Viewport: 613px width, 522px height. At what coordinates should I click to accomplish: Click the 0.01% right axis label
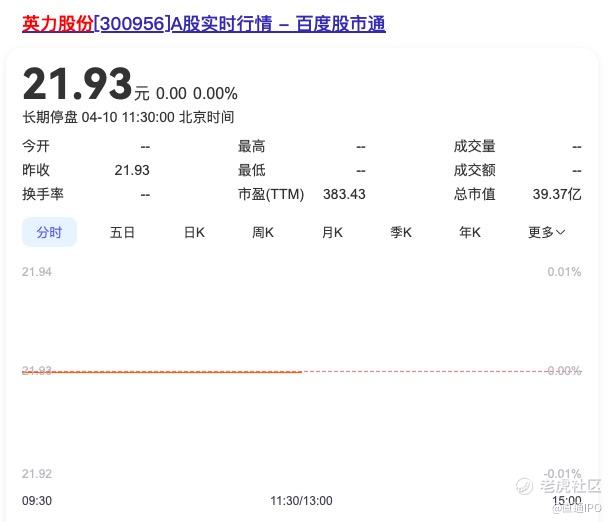[x=564, y=272]
